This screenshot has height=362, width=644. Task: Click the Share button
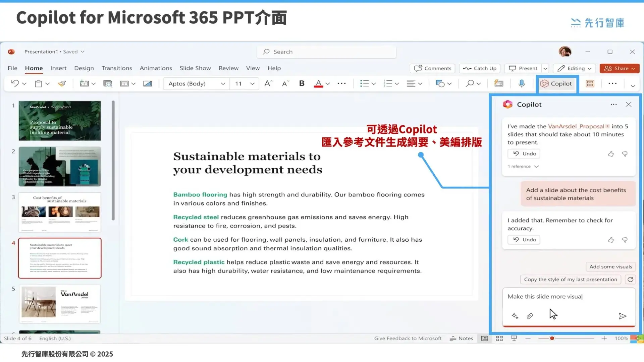[620, 68]
